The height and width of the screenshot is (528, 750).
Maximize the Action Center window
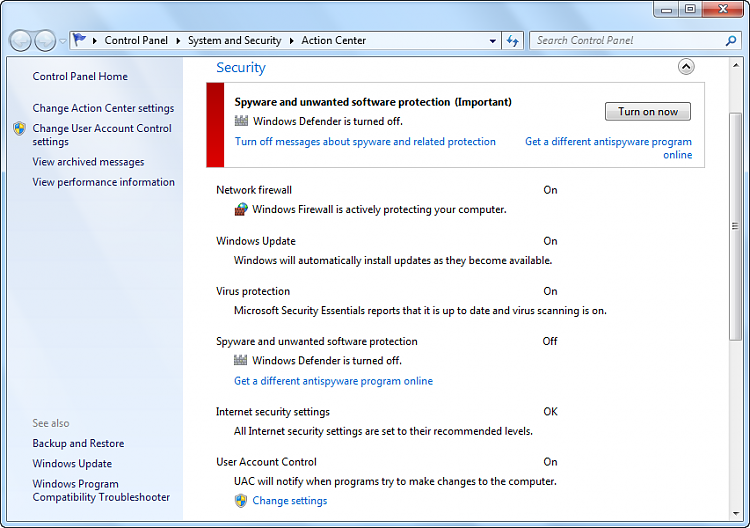pyautogui.click(x=690, y=9)
